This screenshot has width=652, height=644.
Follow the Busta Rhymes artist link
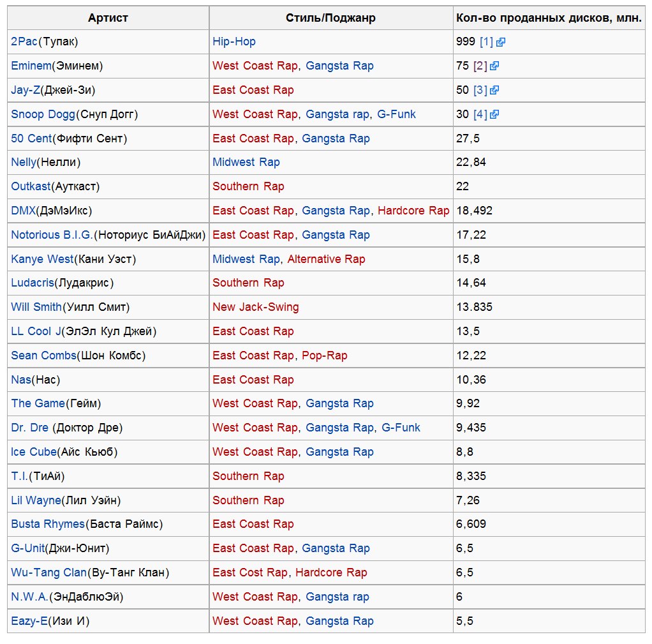(x=48, y=524)
